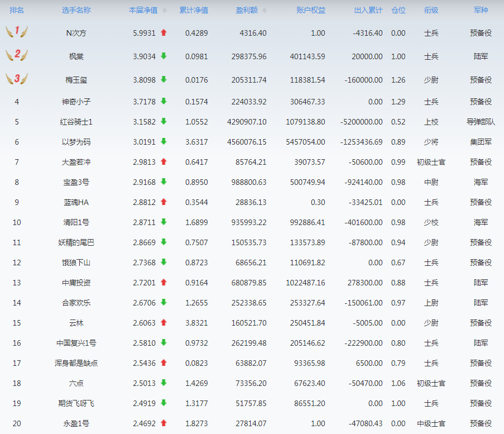Click the 出入累计 column header
Viewport: 504px width, 434px height.
368,10
